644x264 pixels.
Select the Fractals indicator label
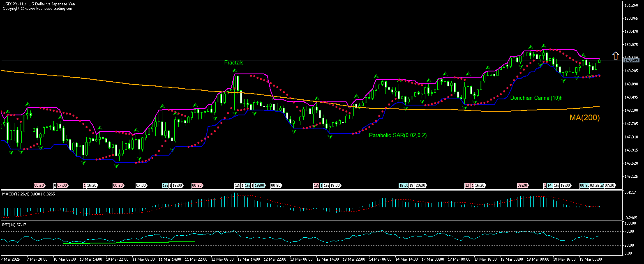click(x=233, y=63)
